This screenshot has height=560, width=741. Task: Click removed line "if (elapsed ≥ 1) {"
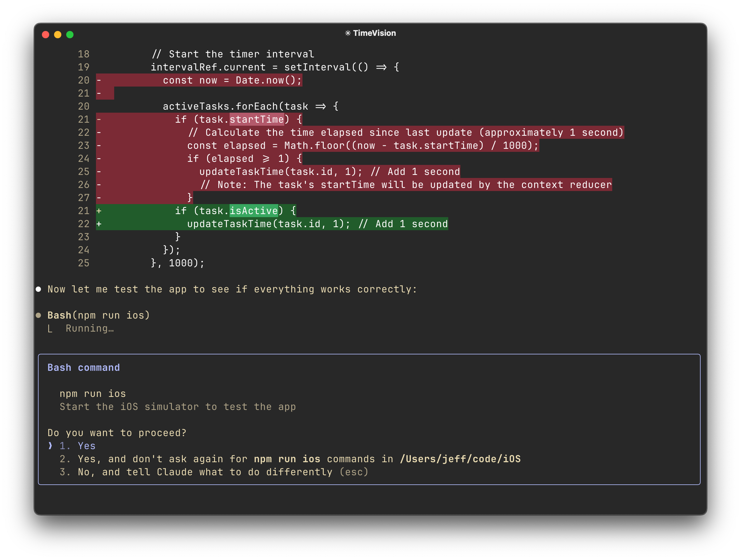(244, 159)
